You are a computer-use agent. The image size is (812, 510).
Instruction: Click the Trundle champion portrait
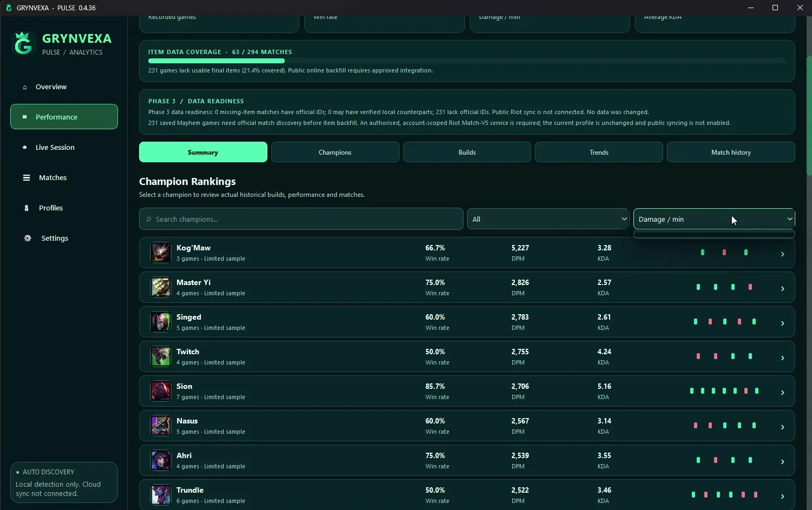pyautogui.click(x=160, y=495)
